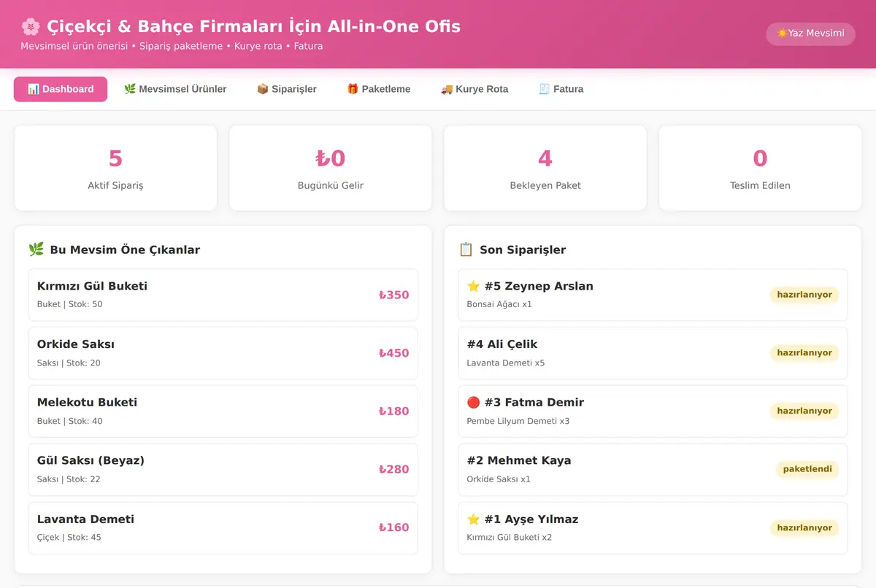Click the ₺450 price
This screenshot has width=876, height=588.
tap(393, 353)
